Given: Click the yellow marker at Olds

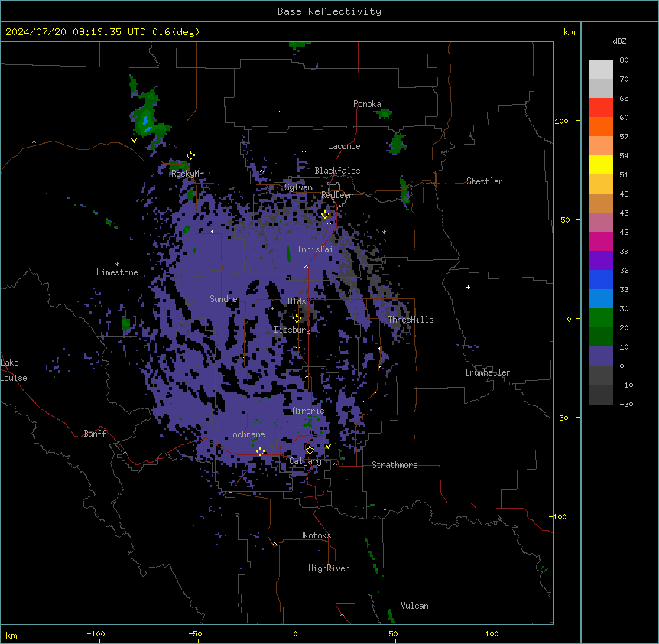Looking at the screenshot, I should [x=297, y=318].
